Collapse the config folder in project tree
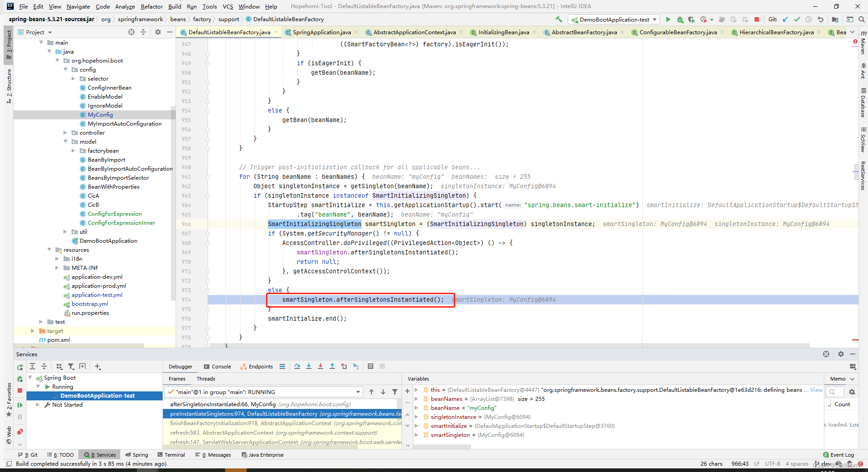 point(66,69)
